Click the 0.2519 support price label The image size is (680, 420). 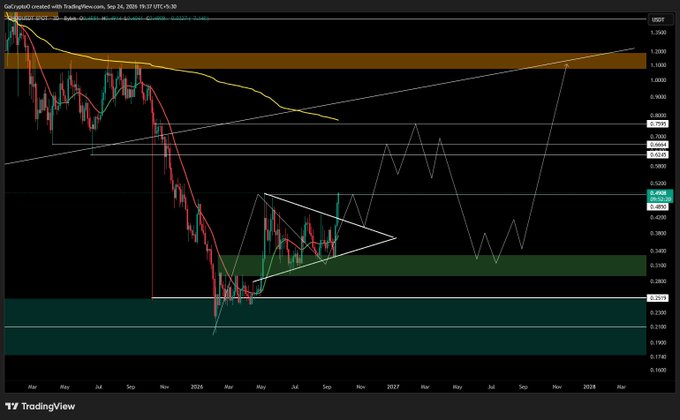(658, 298)
